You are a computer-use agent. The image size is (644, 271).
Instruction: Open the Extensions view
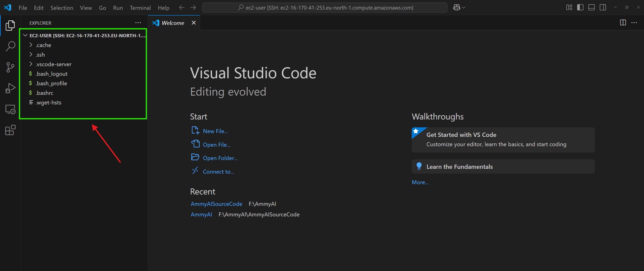(x=10, y=130)
